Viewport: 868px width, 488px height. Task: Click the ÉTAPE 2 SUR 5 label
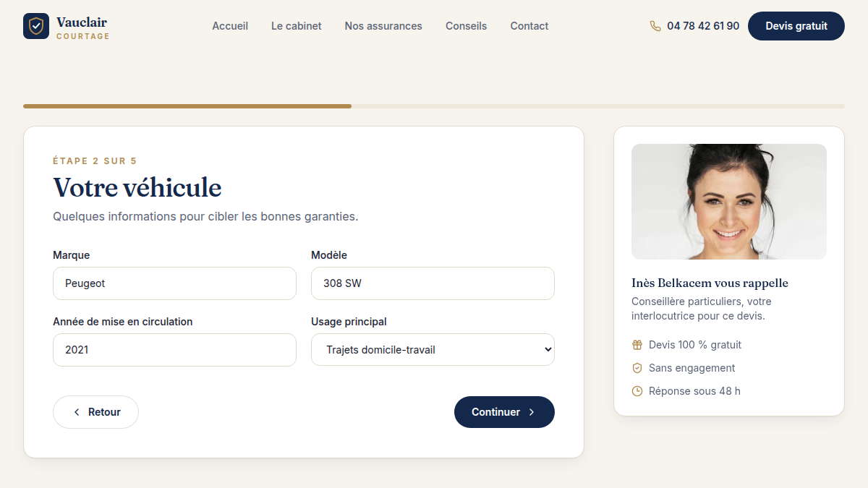click(x=95, y=161)
